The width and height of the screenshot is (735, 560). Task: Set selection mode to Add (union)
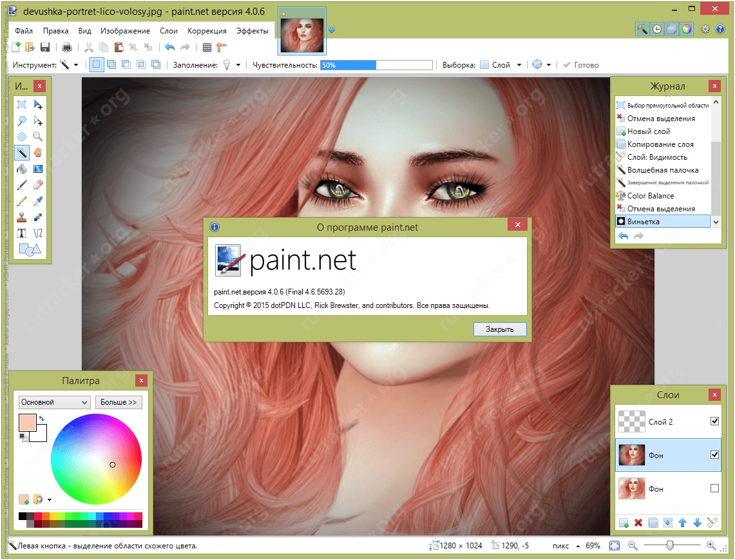tap(111, 64)
